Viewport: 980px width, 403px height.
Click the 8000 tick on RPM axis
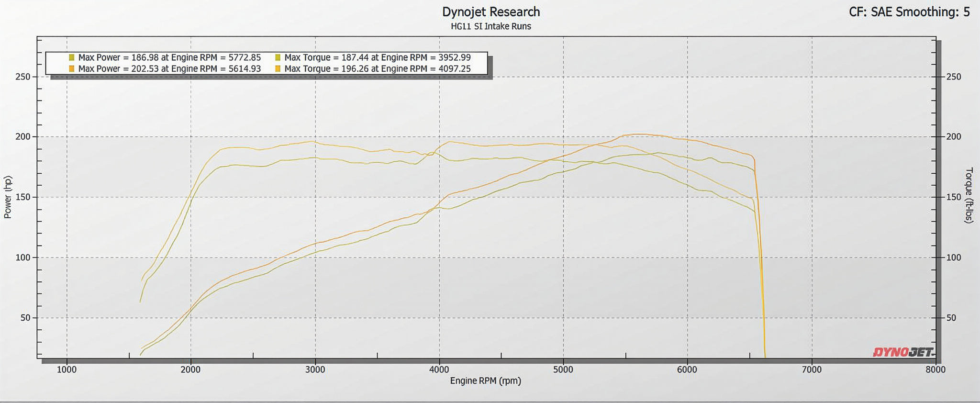935,369
